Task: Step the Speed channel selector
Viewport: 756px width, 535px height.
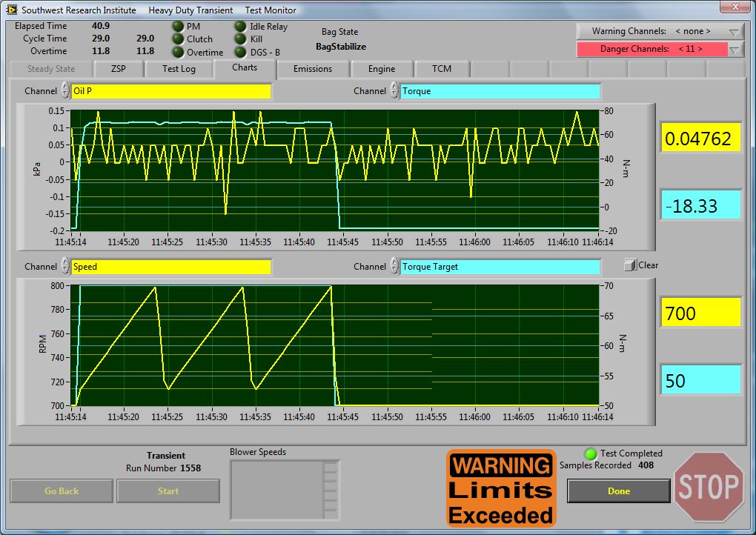Action: (65, 266)
